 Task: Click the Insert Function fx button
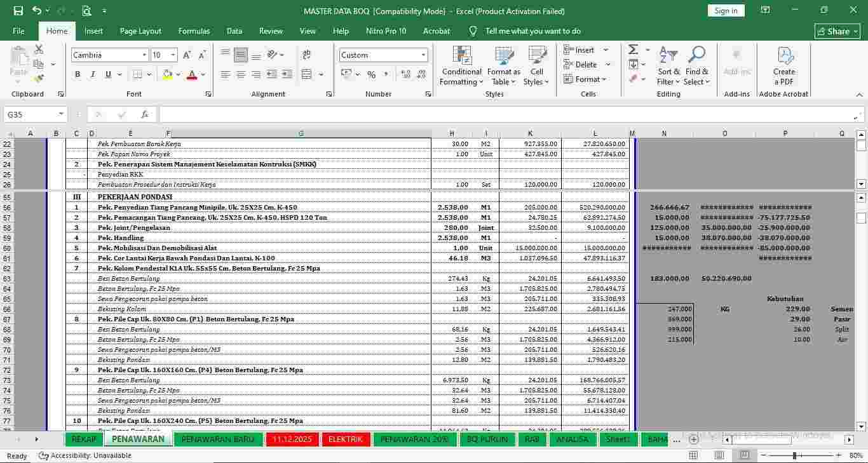(x=145, y=114)
